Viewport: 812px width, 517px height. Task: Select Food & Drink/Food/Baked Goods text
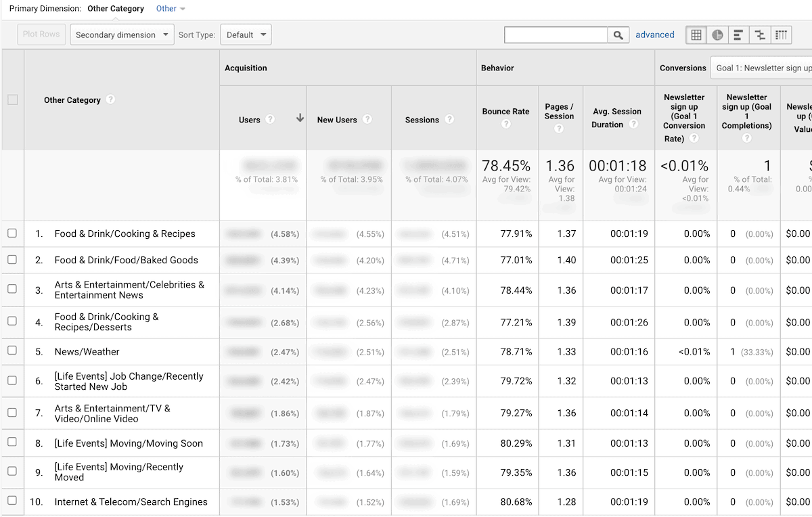click(127, 260)
